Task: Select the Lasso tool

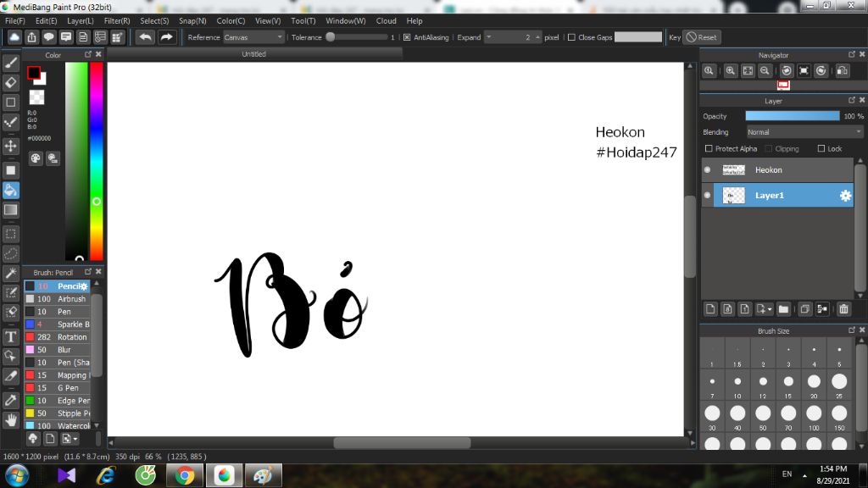Action: [x=10, y=253]
